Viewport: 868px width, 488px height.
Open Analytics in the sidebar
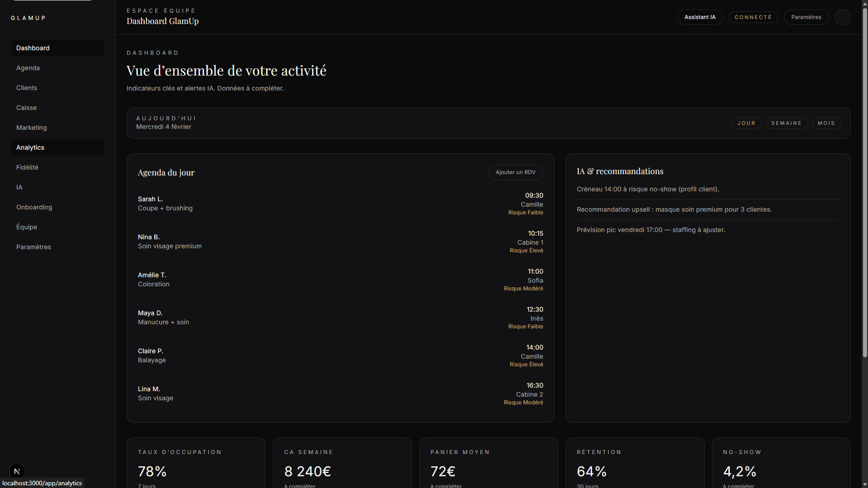coord(30,147)
